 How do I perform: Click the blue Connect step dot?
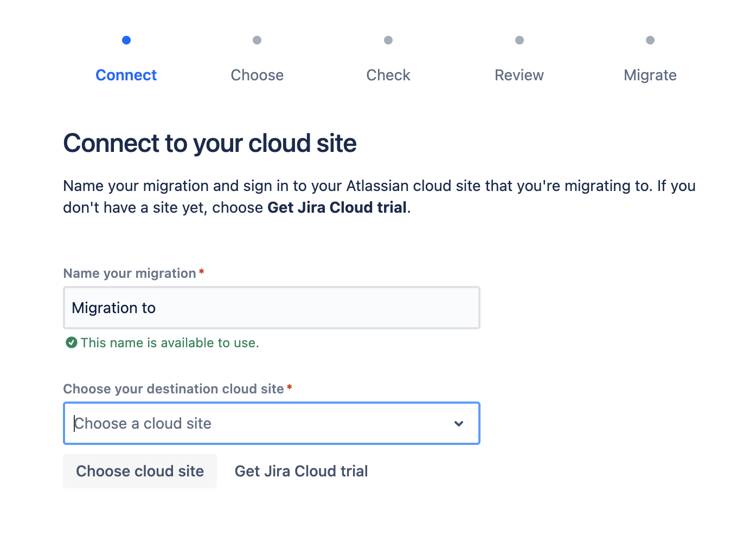coord(126,40)
